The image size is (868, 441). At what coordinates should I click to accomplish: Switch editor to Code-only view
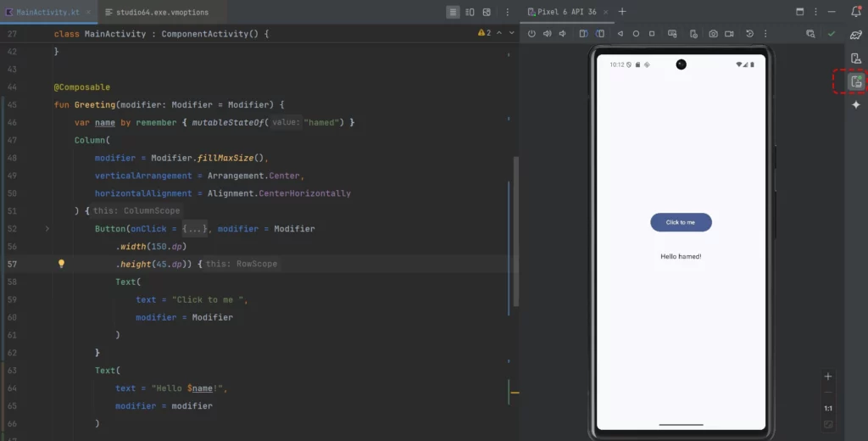click(x=453, y=12)
